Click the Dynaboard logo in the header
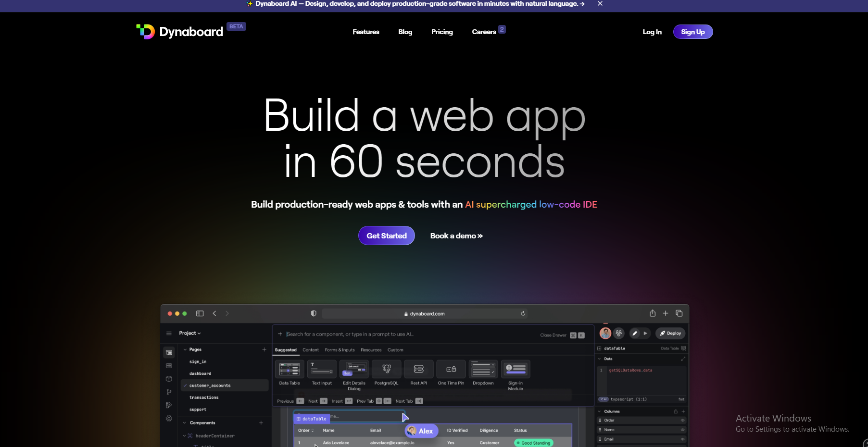868x447 pixels. pos(180,32)
